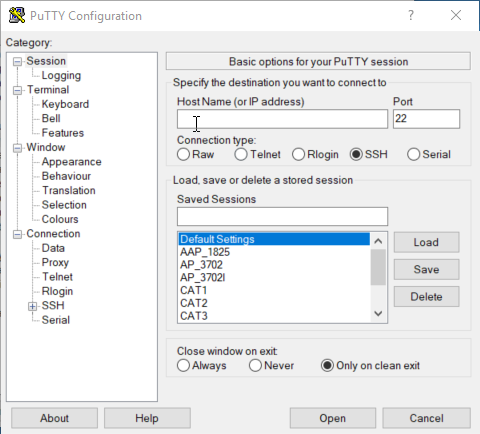The width and height of the screenshot is (480, 434).
Task: Click the Cancel button
Action: click(x=426, y=418)
